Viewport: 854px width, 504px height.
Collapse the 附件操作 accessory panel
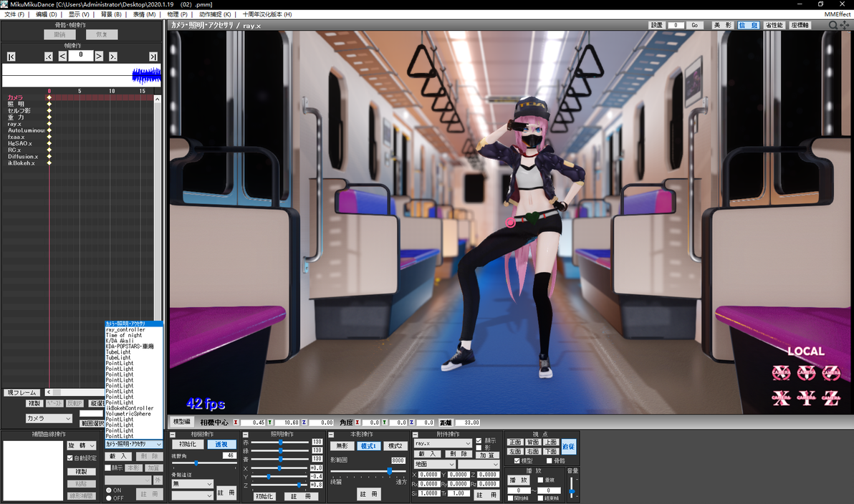[x=415, y=435]
